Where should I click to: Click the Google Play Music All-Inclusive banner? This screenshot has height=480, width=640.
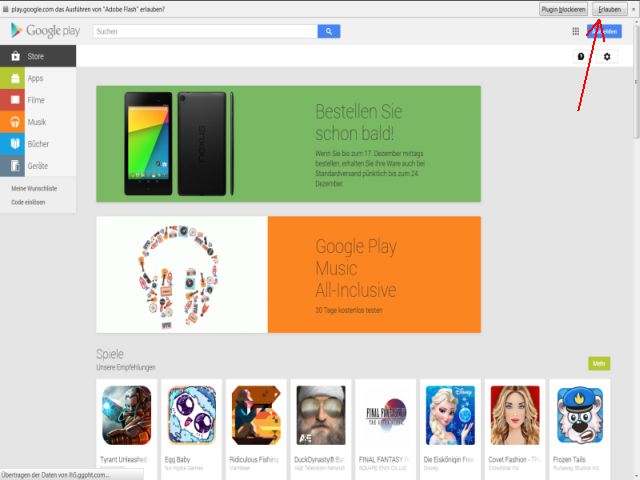(x=289, y=275)
